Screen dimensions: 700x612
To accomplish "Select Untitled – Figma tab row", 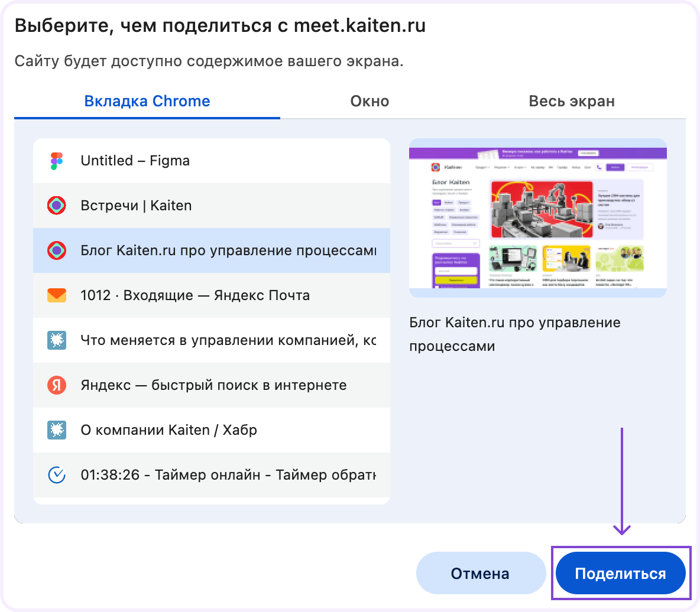I will click(x=212, y=161).
